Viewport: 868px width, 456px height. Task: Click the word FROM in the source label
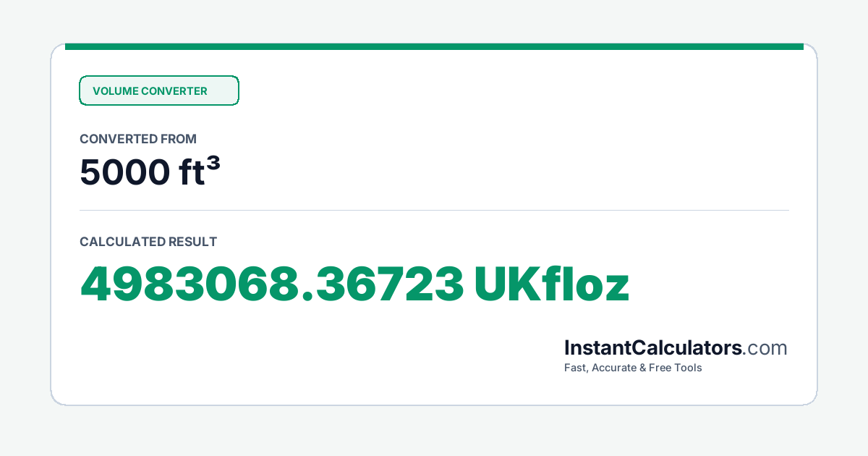(x=178, y=139)
